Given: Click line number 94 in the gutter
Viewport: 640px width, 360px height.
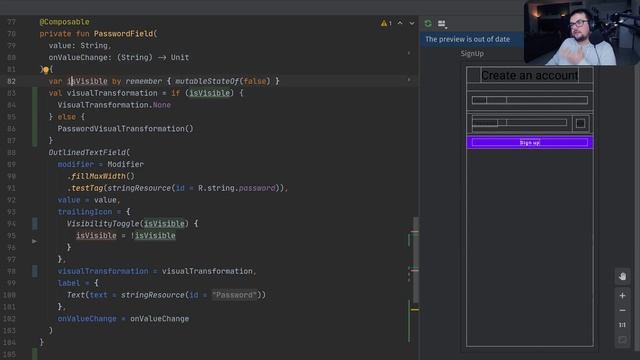Looking at the screenshot, I should point(11,224).
